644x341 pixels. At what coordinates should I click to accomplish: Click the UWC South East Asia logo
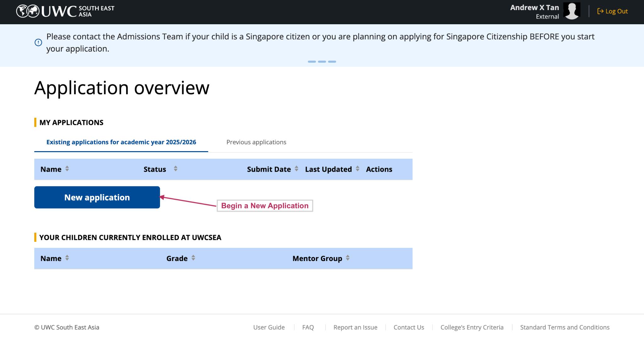coord(65,11)
